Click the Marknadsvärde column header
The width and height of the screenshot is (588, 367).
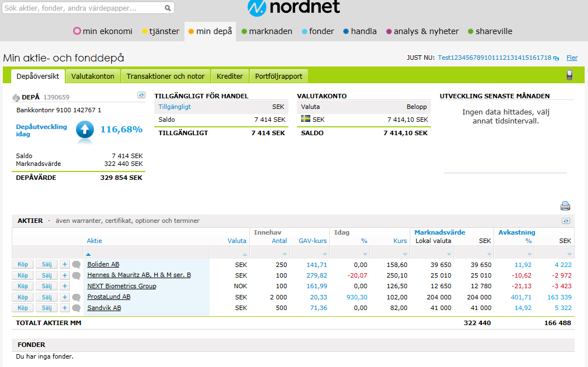coord(439,232)
